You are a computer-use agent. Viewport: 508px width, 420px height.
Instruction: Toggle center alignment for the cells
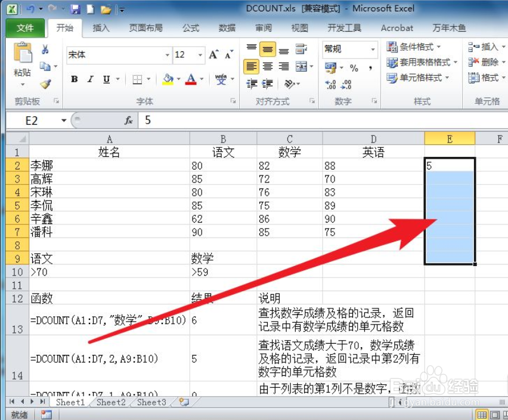point(267,67)
